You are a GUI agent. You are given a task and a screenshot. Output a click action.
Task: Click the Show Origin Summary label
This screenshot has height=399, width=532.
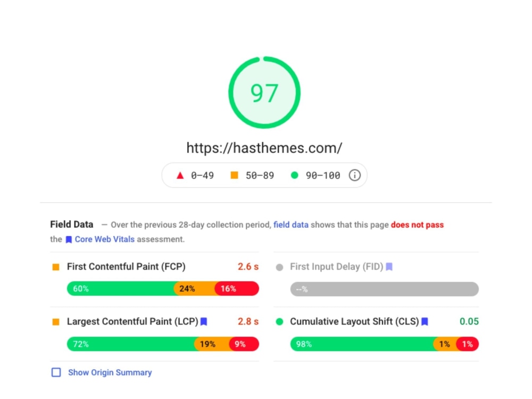[x=110, y=372]
